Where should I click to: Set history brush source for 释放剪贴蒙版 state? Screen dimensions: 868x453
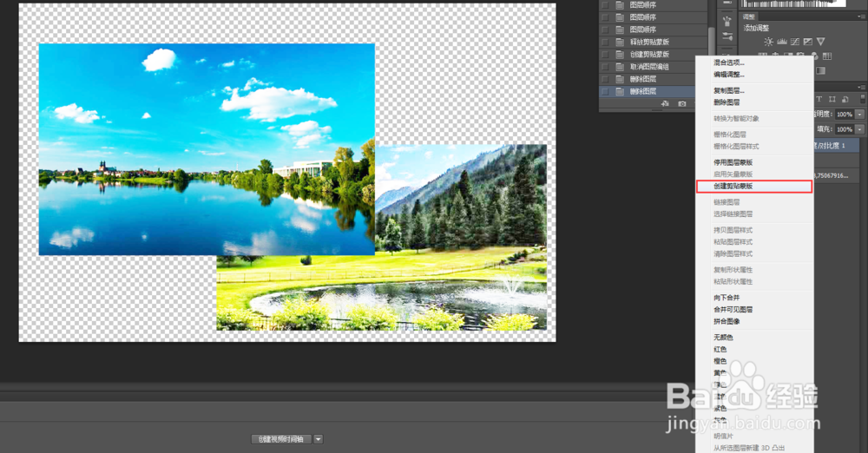pos(605,42)
